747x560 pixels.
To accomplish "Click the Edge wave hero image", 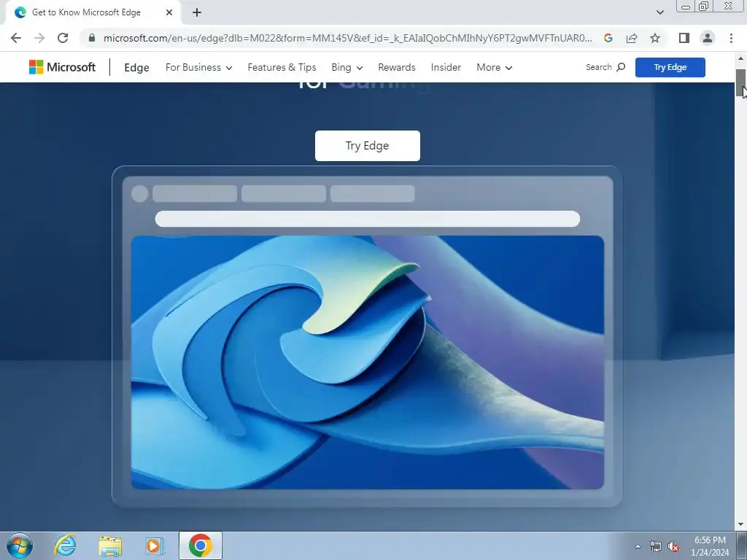I will pyautogui.click(x=368, y=362).
